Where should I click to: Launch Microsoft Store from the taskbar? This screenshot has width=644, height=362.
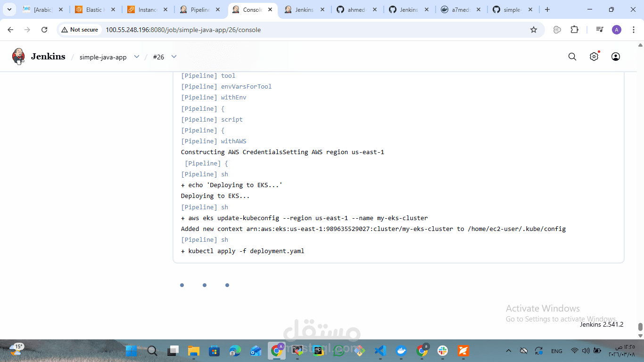pos(215,351)
